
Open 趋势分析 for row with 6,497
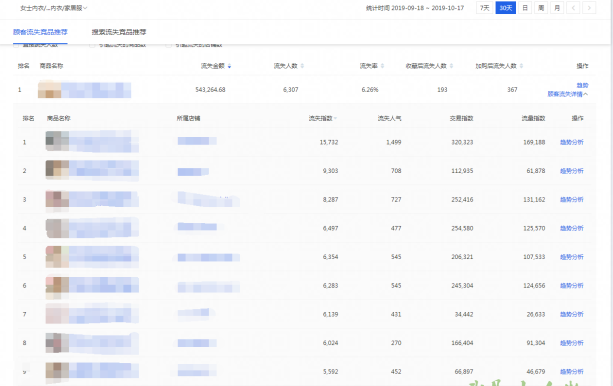[572, 228]
